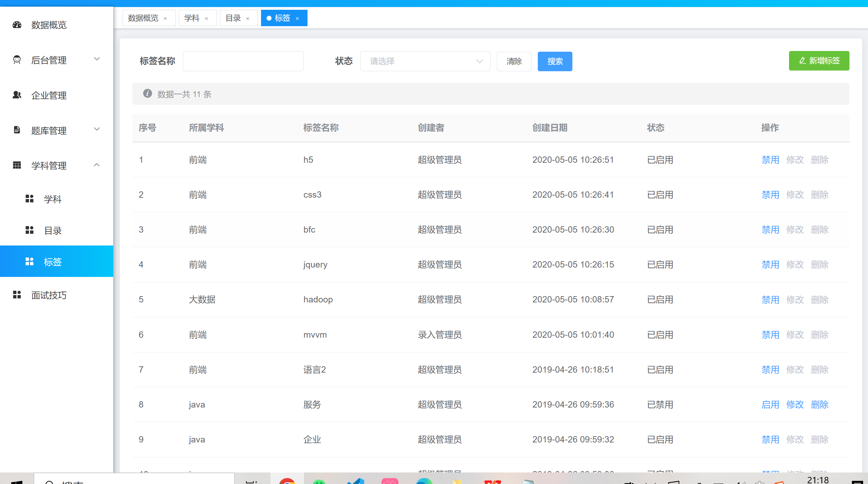Click the date 2019-04-26 10:18:51

(573, 370)
